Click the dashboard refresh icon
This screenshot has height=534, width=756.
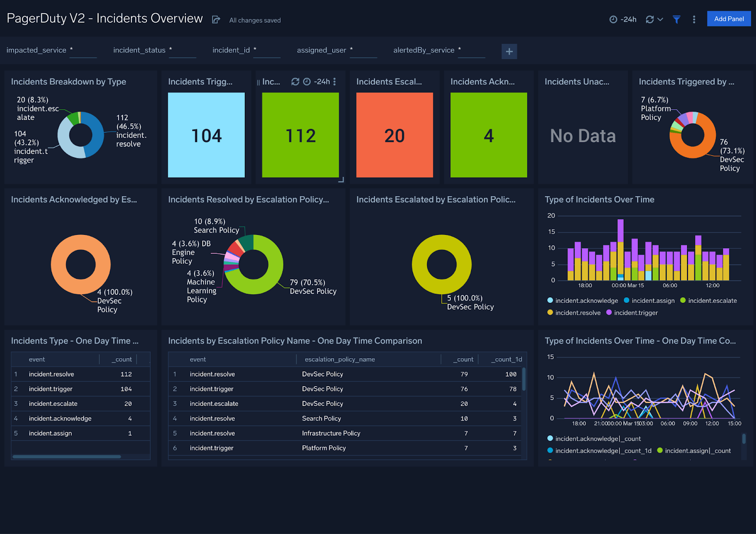click(650, 19)
